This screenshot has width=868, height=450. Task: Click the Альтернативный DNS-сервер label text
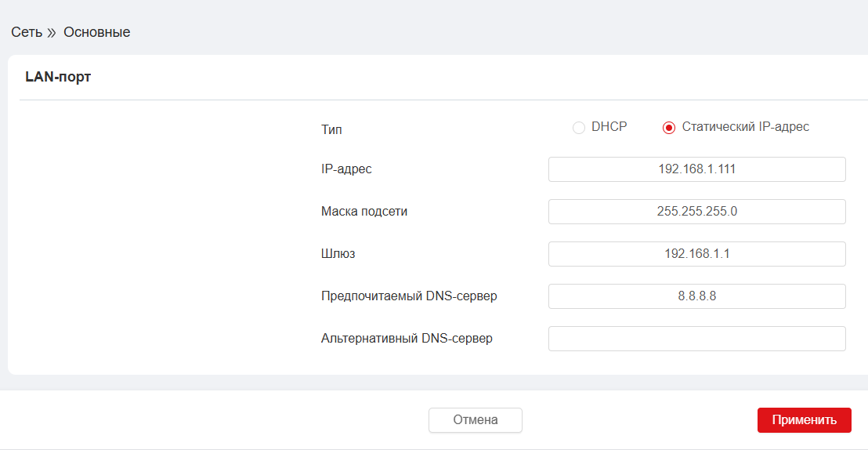pyautogui.click(x=407, y=339)
